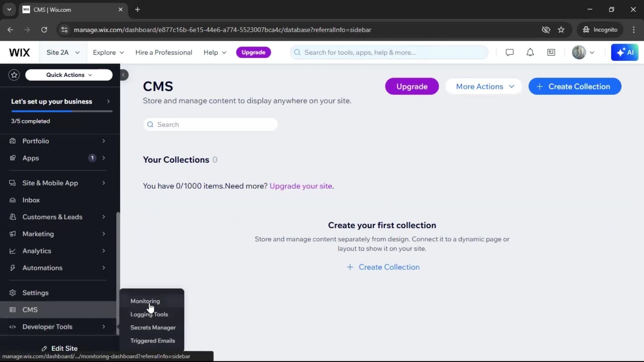Click the user profile avatar
This screenshot has width=644, height=362.
tap(579, 53)
